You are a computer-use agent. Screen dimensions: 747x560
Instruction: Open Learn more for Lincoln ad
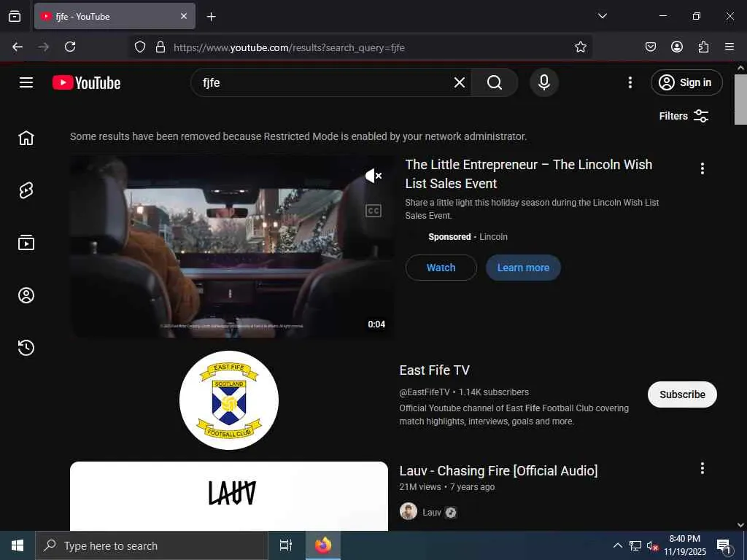pos(523,268)
